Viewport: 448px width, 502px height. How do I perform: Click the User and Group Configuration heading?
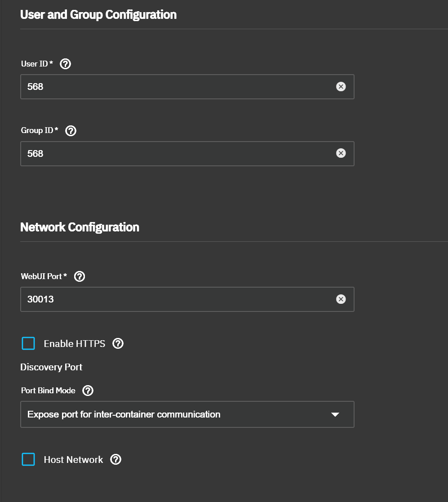[98, 15]
